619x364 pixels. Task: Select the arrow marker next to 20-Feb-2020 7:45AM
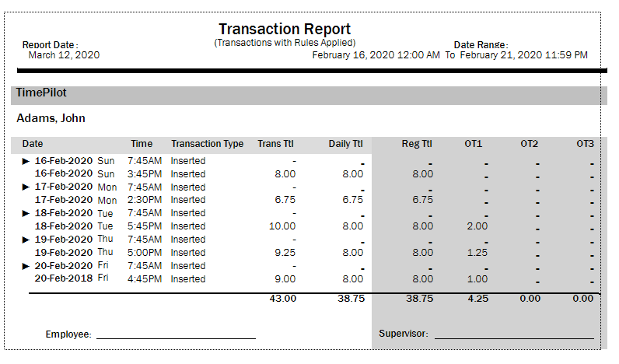(x=26, y=266)
